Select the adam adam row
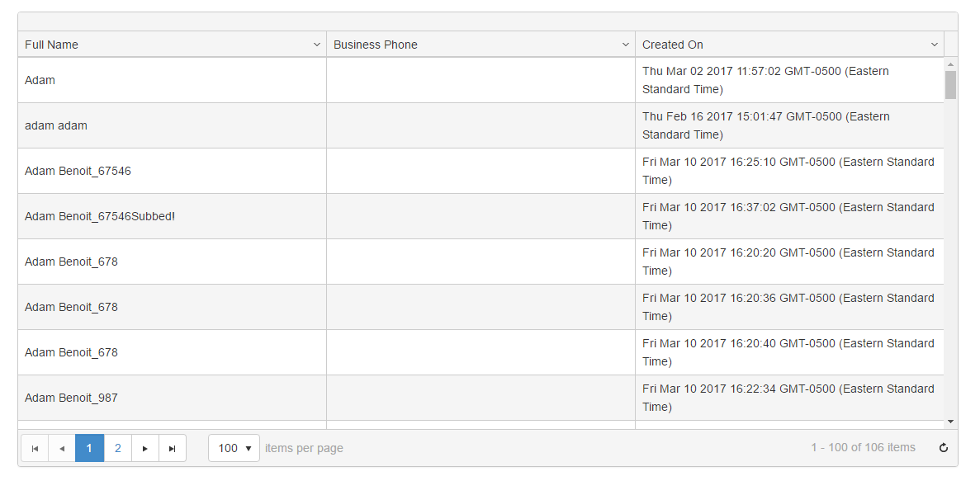The width and height of the screenshot is (980, 495). (x=481, y=125)
